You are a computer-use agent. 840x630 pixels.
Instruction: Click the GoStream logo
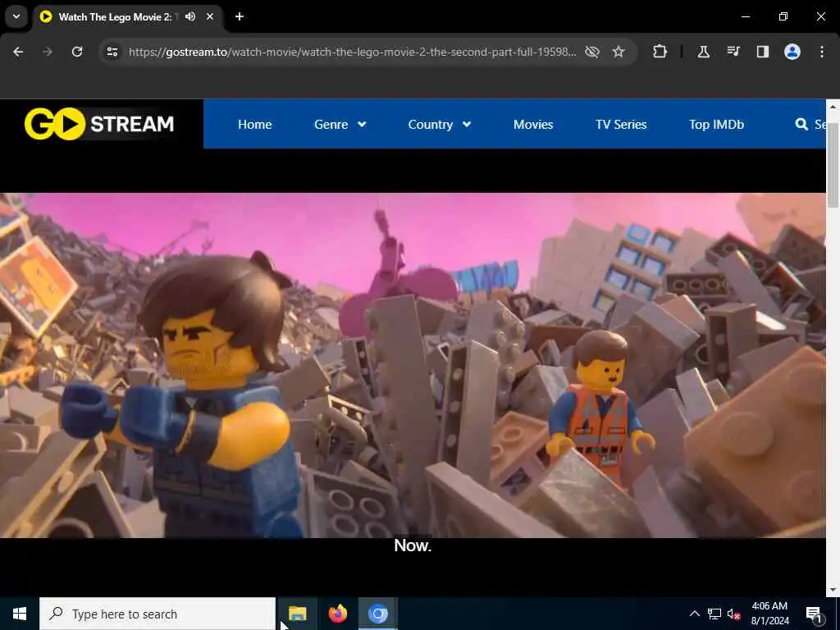(x=99, y=124)
